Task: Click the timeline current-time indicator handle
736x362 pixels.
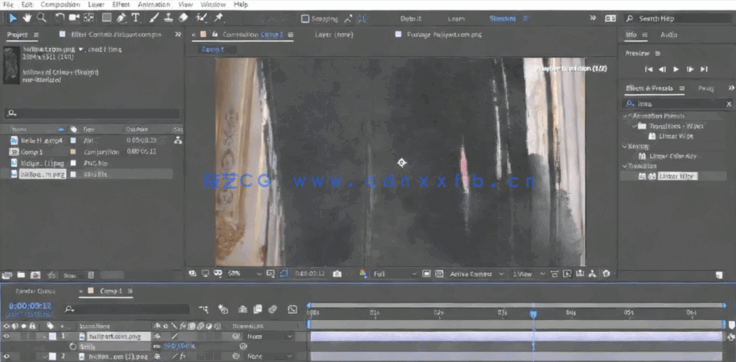Action: (533, 314)
